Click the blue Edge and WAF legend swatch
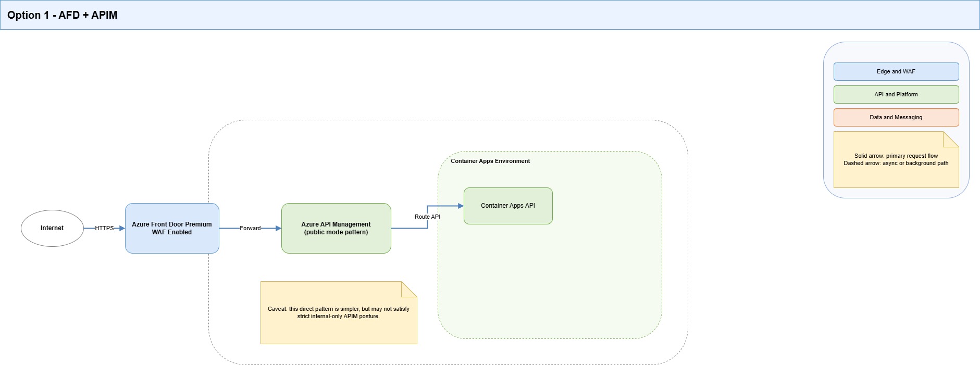The image size is (980, 365). 896,71
